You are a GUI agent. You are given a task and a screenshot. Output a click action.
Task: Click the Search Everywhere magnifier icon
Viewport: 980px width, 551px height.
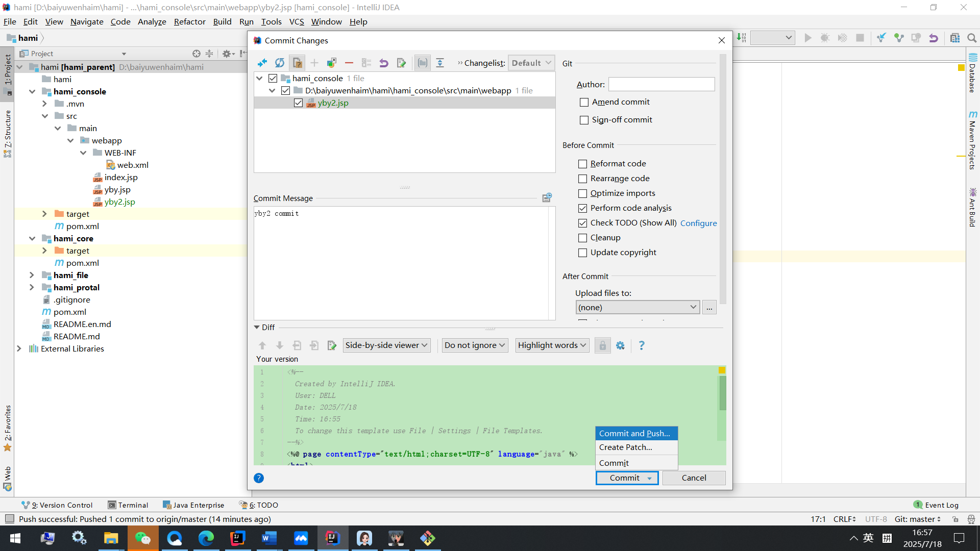tap(972, 38)
